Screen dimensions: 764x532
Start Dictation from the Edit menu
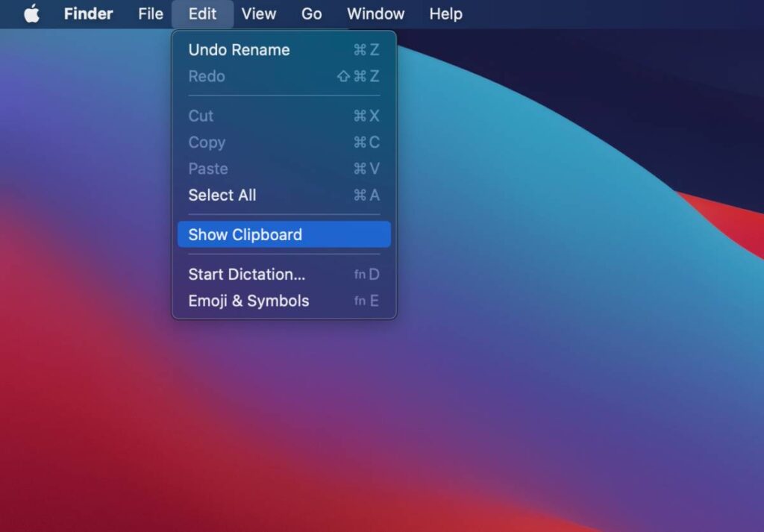247,275
